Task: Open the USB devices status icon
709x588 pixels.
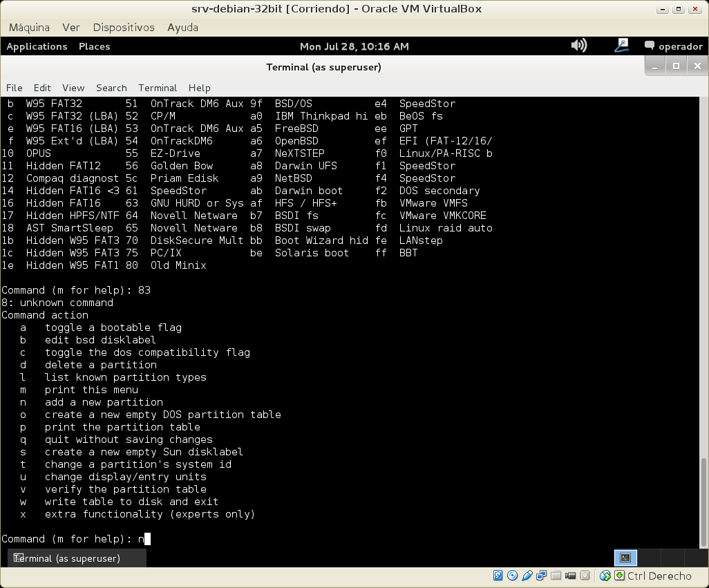Action: [527, 576]
